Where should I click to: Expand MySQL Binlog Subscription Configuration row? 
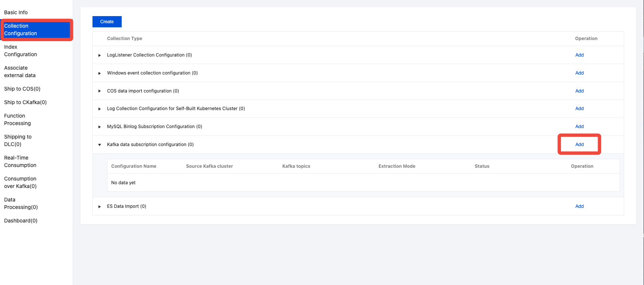click(100, 127)
